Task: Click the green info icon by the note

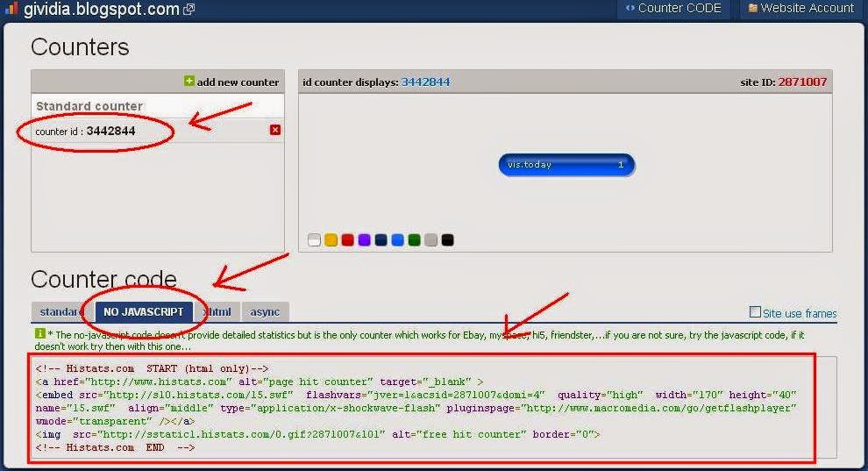Action: (x=39, y=333)
